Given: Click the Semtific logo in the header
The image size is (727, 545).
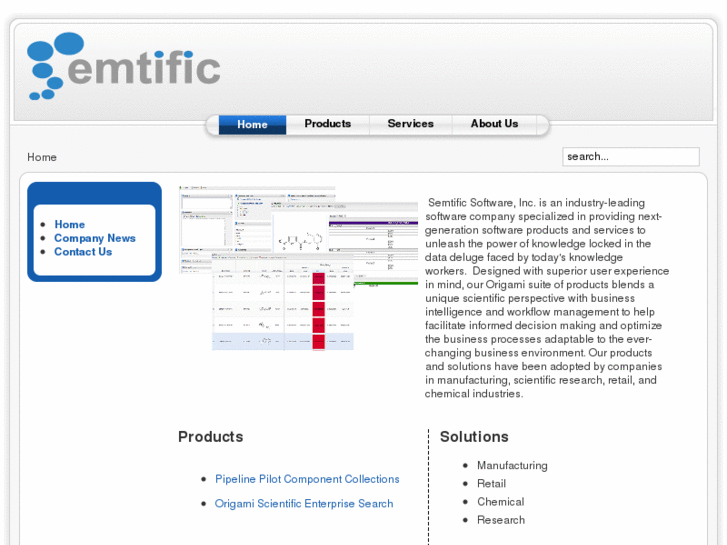Looking at the screenshot, I should [x=123, y=66].
